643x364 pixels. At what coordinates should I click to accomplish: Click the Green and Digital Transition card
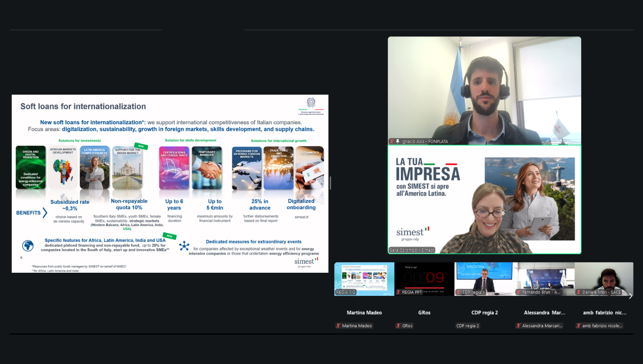30,167
